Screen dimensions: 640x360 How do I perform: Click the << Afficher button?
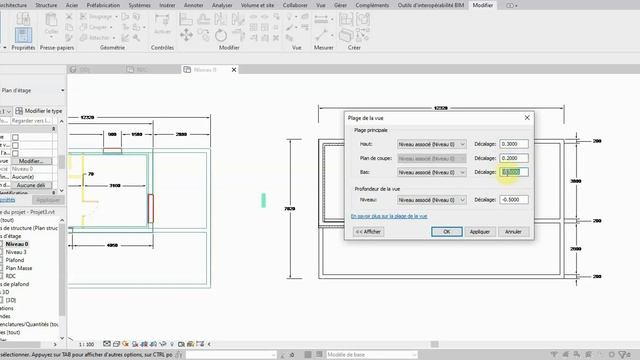(368, 232)
